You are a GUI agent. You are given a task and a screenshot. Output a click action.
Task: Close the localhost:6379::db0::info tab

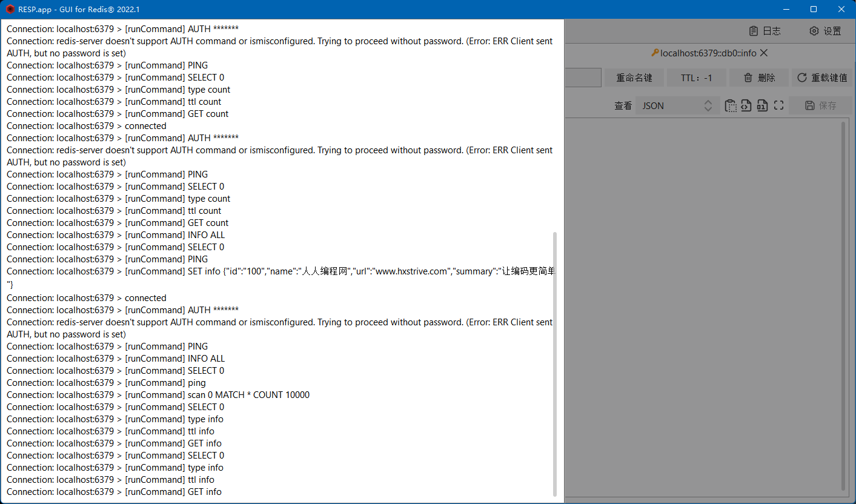[764, 53]
